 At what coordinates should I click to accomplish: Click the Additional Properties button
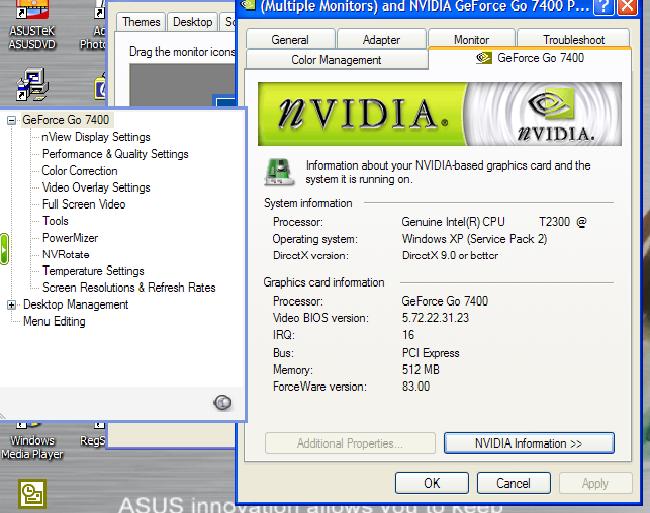[350, 443]
